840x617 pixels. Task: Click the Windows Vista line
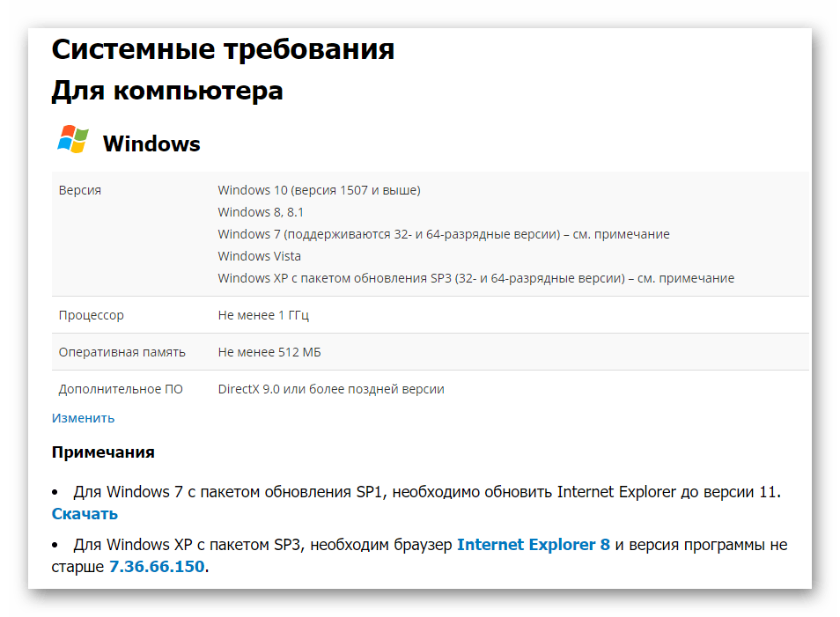[259, 256]
